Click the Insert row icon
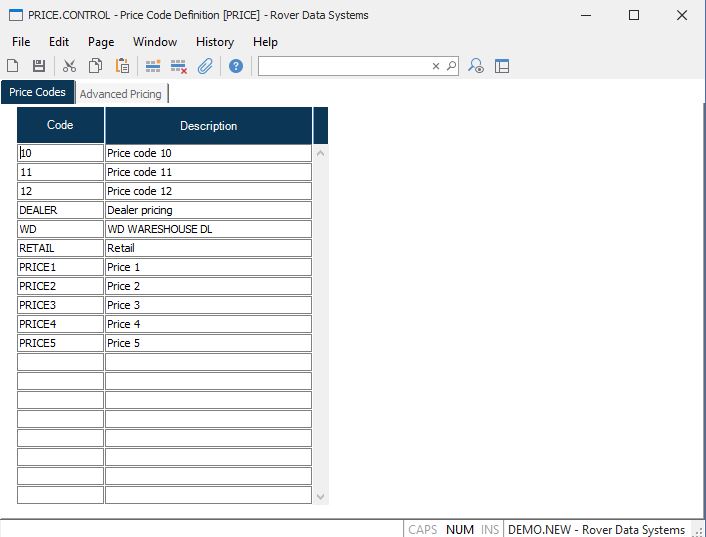This screenshot has width=706, height=537. coord(153,66)
